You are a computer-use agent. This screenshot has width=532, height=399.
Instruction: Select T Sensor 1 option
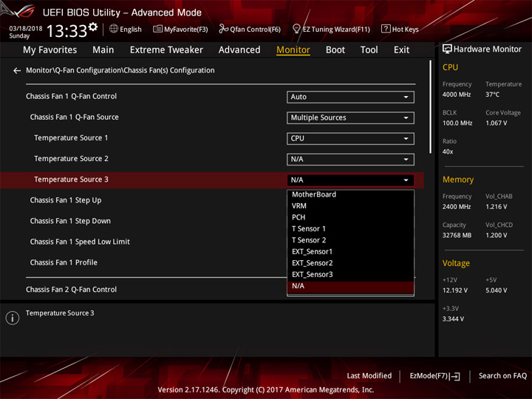point(350,228)
